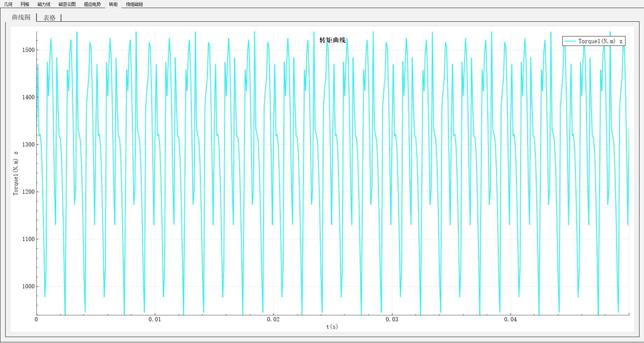Select the 磁密云图 tab
Screen dimensions: 644x343
pyautogui.click(x=67, y=4)
